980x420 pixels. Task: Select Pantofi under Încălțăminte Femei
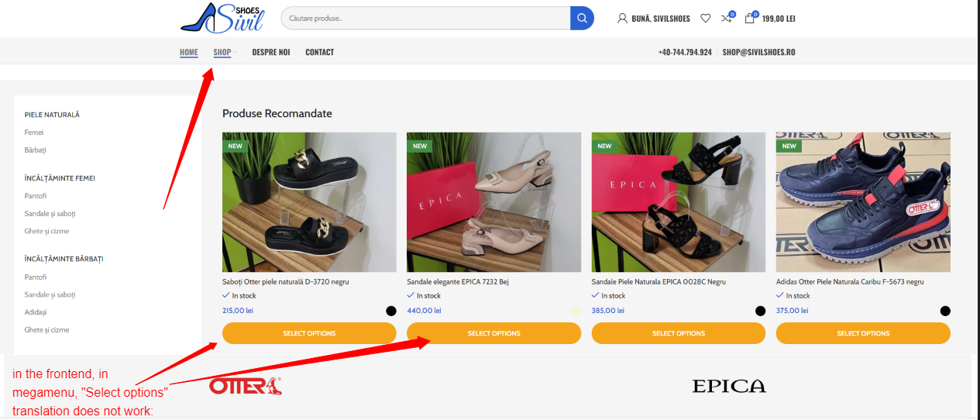tap(36, 196)
